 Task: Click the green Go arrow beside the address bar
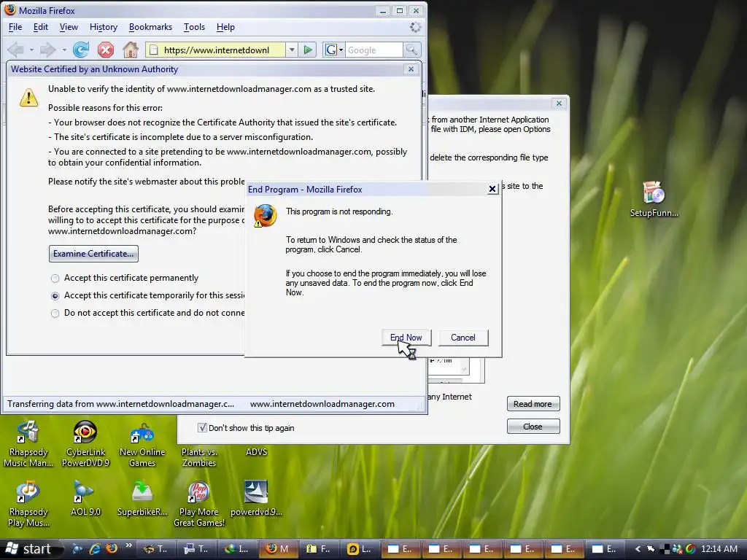pyautogui.click(x=309, y=50)
